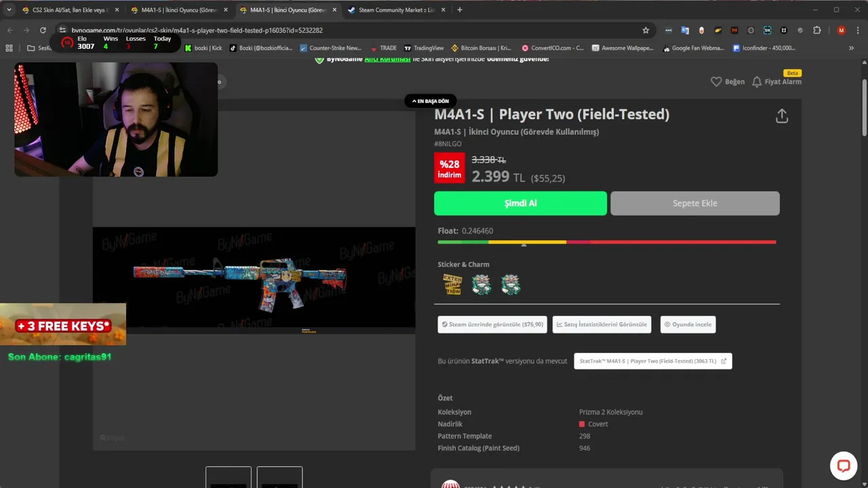Click Steam üzerinde görüntüle button
The height and width of the screenshot is (488, 868).
tap(492, 325)
